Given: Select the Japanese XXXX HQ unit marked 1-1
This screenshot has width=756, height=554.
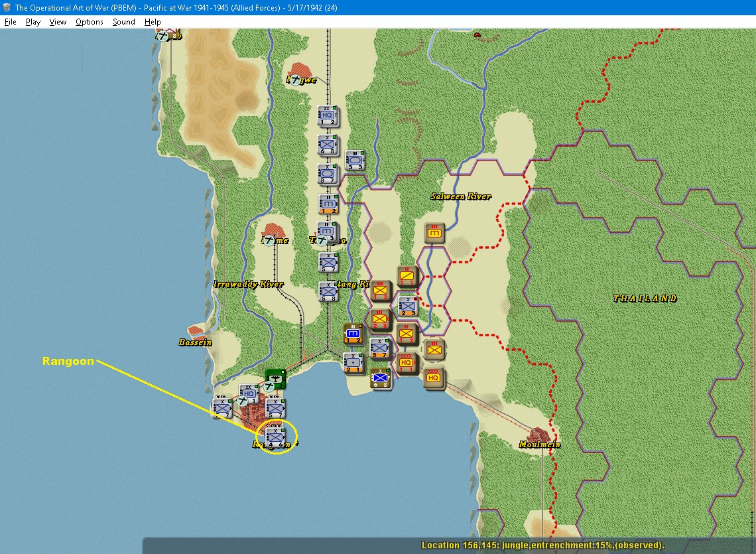Looking at the screenshot, I should coord(407,364).
